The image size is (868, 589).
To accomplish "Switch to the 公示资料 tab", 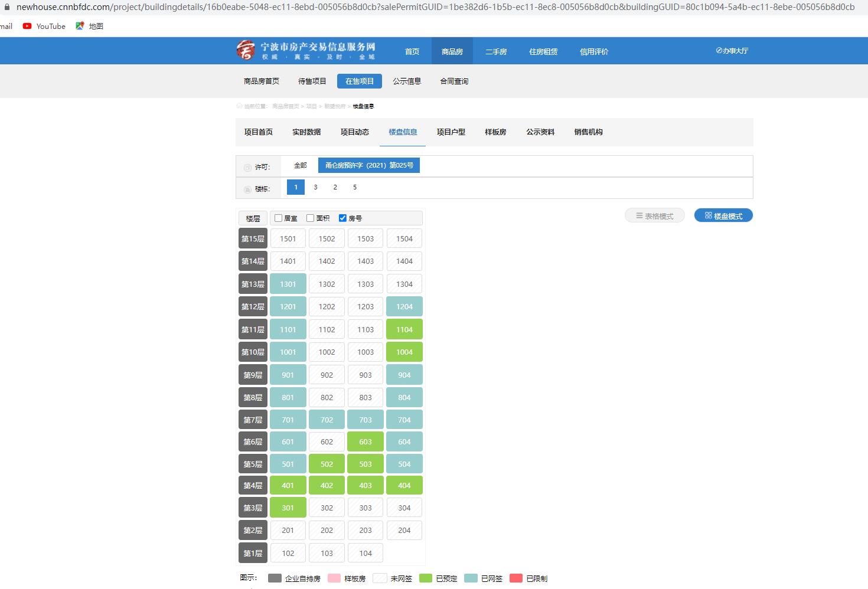I will (540, 132).
